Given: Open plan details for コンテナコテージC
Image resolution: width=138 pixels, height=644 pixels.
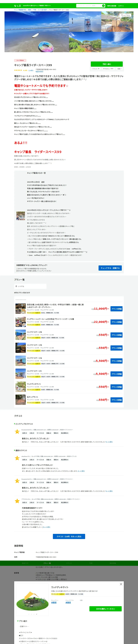Looking at the screenshot, I should tap(117, 374).
